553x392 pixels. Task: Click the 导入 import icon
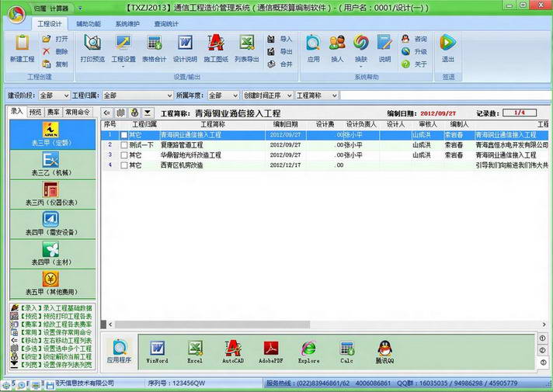[271, 39]
